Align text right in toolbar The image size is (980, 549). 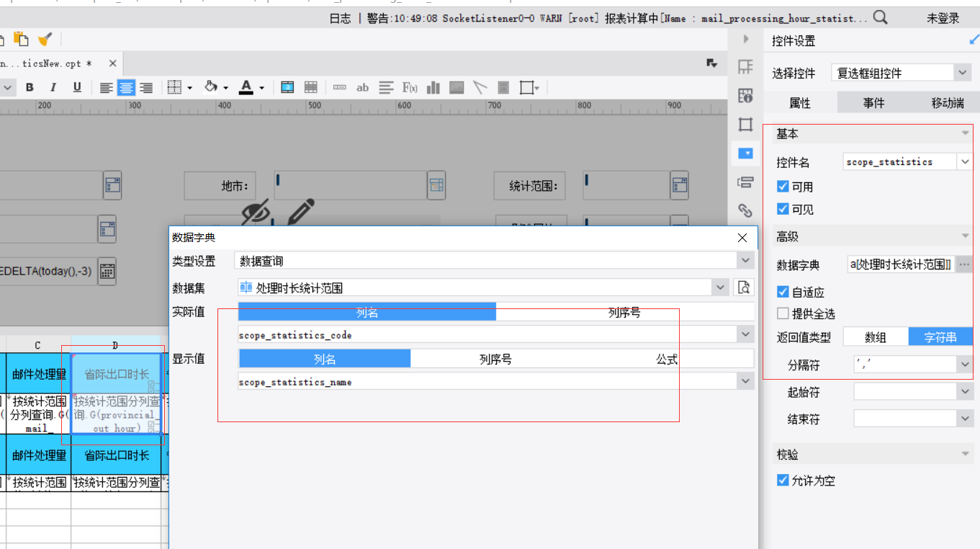(146, 88)
